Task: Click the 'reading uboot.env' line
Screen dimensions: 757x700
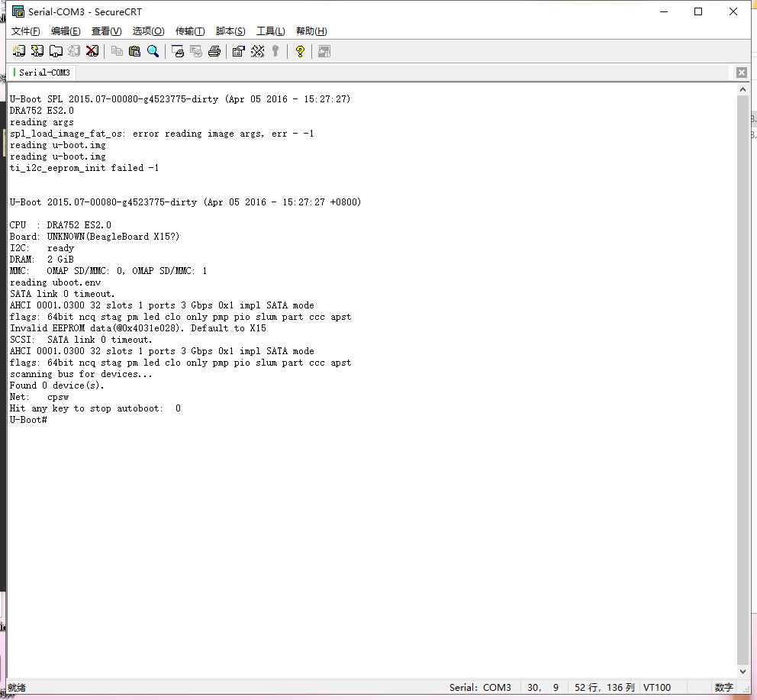Action: (56, 282)
